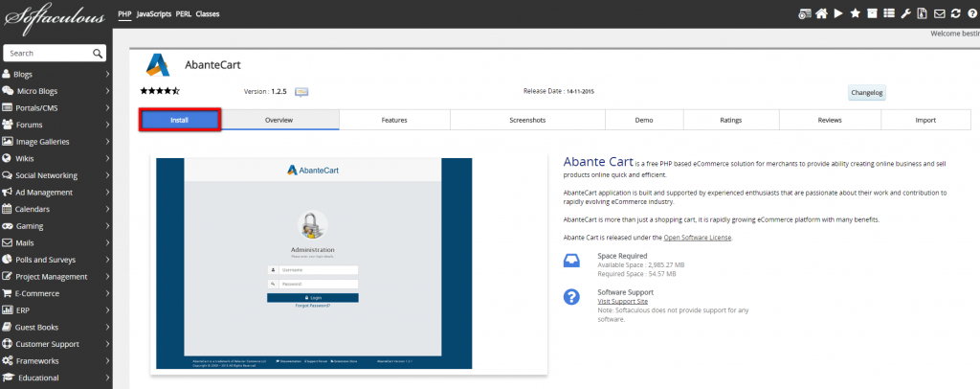Click the version notification icon beside 1.2.5
The image size is (980, 389).
coord(301,92)
